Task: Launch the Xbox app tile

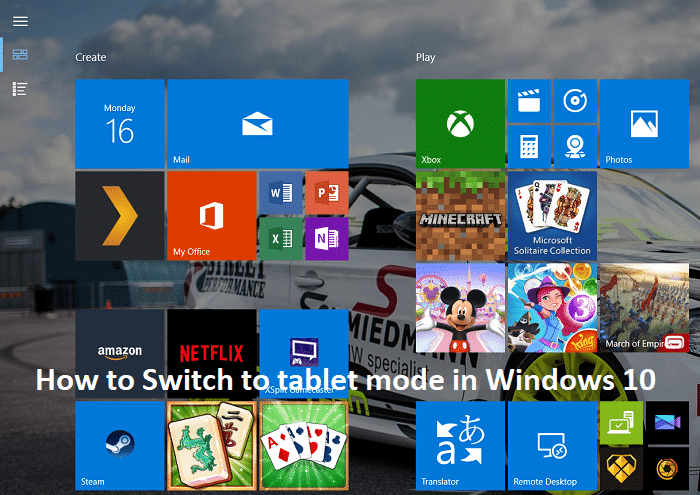Action: click(460, 124)
